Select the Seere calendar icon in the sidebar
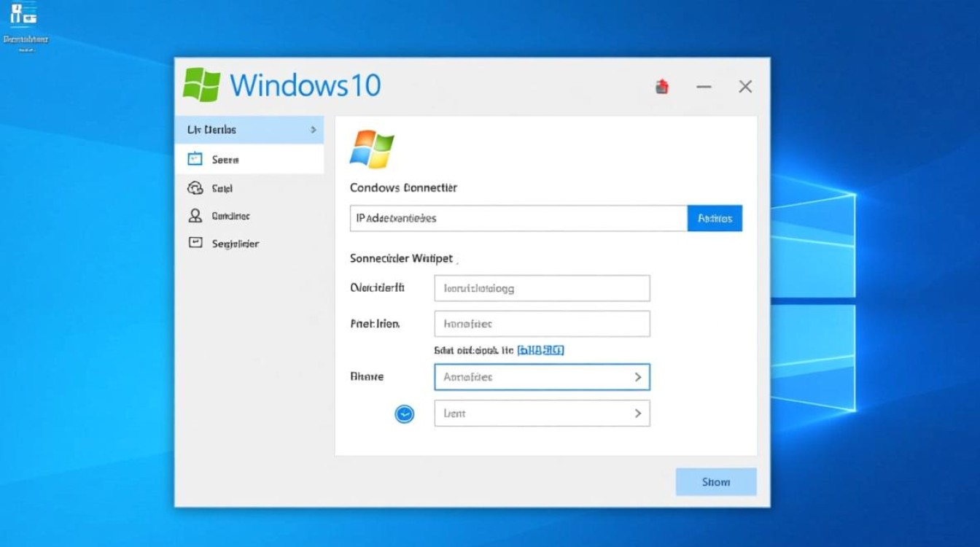This screenshot has height=547, width=980. tap(194, 158)
